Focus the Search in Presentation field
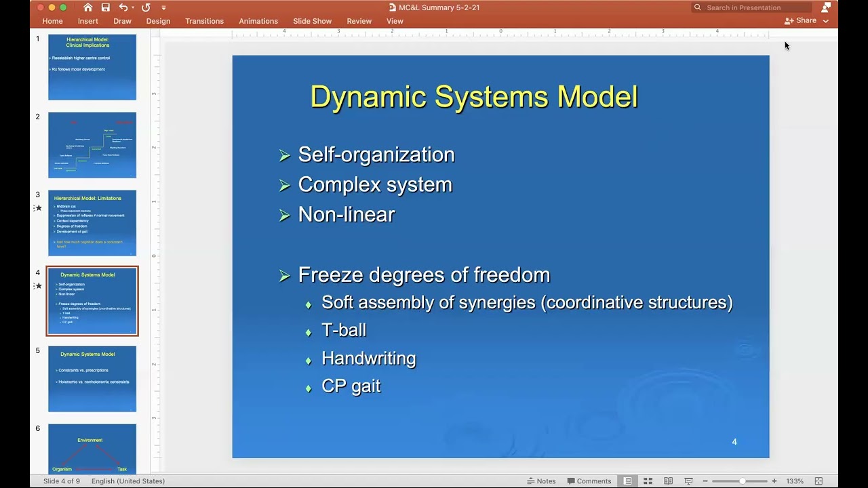 [x=751, y=7]
